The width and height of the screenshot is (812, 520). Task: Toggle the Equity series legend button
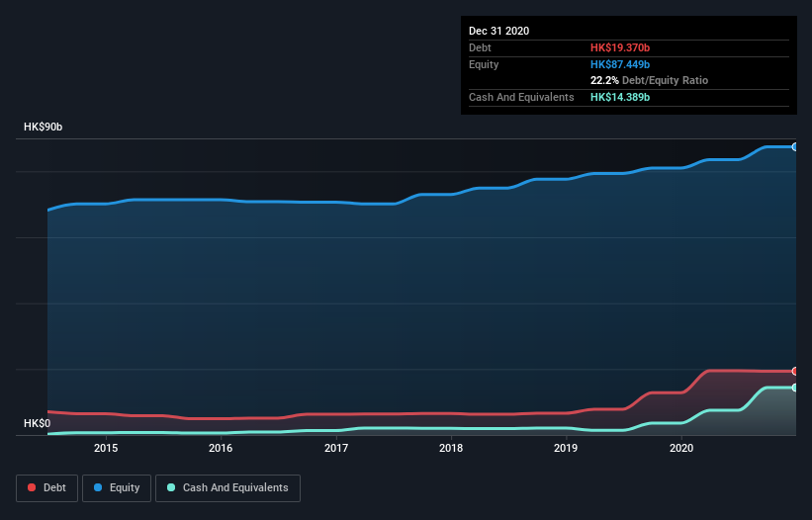117,488
